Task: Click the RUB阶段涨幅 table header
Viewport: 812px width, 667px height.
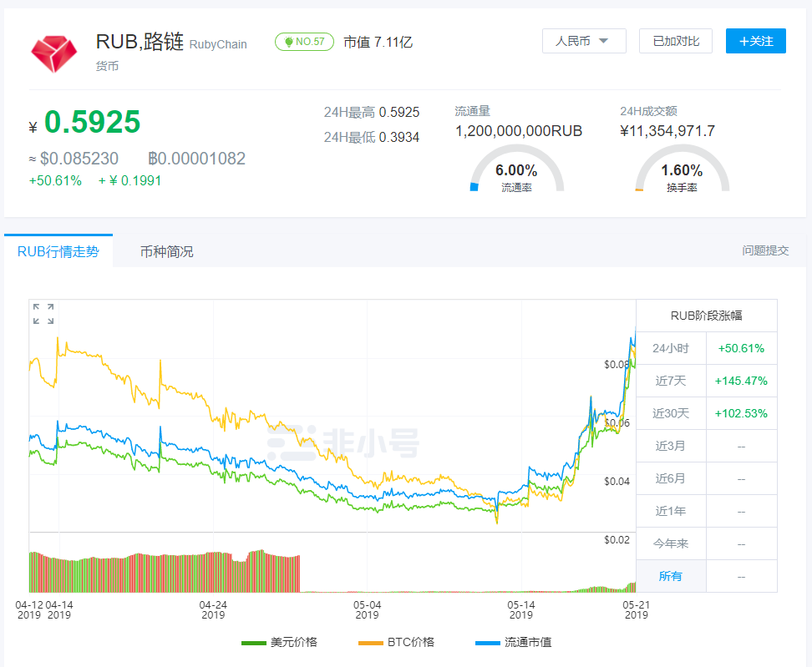Action: click(707, 316)
